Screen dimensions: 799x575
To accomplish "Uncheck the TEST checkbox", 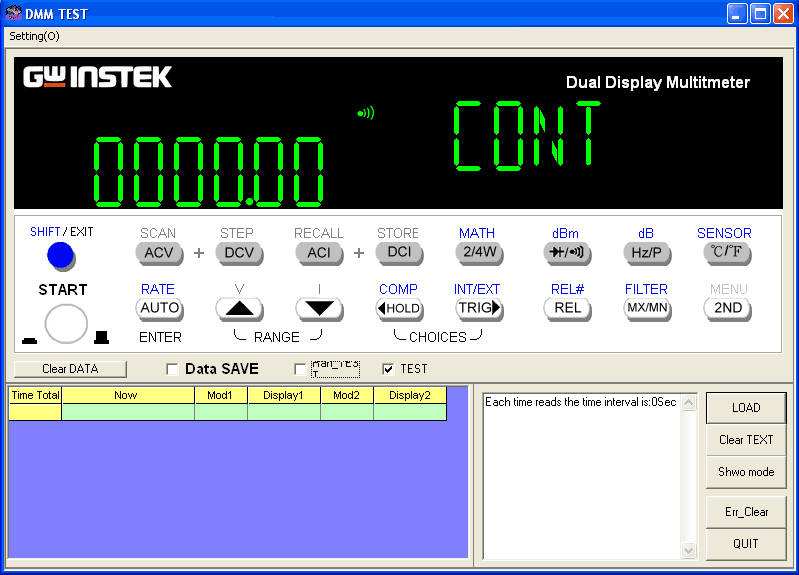I will [x=388, y=369].
